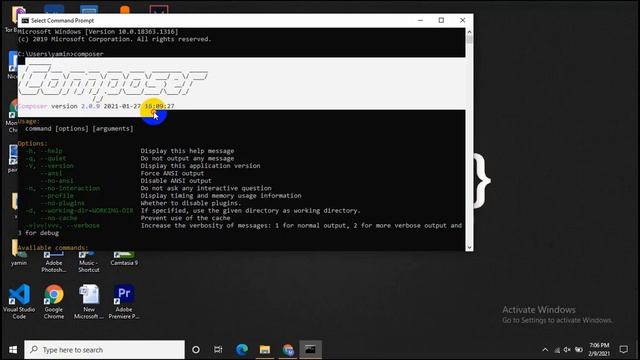
Task: Click 'If specified, use the given directory' line
Action: pyautogui.click(x=251, y=211)
